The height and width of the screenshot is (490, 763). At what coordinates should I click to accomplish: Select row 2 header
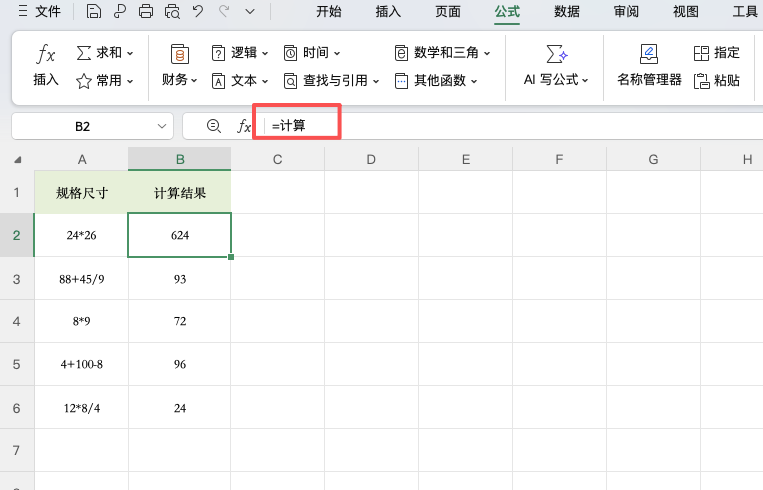[17, 235]
